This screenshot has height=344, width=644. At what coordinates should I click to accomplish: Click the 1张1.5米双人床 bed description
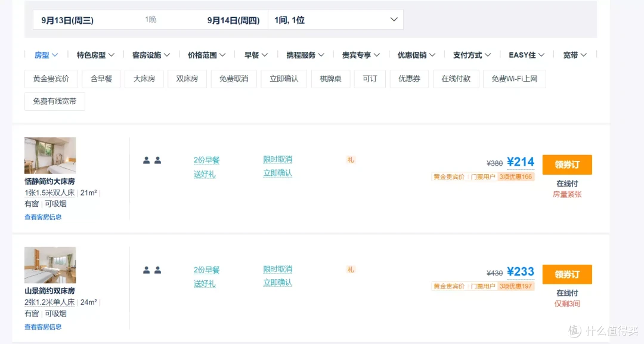tap(49, 193)
